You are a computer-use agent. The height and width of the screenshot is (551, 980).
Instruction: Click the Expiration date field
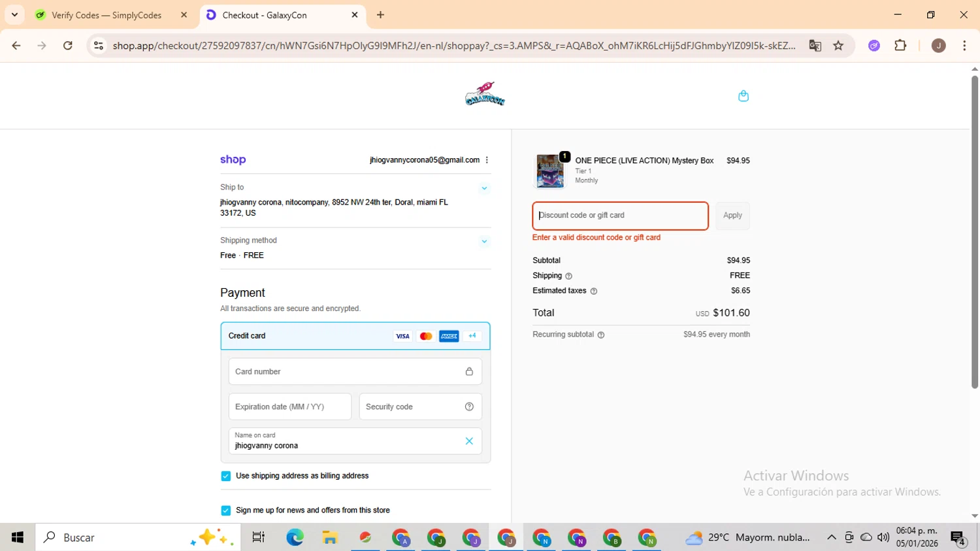point(290,407)
